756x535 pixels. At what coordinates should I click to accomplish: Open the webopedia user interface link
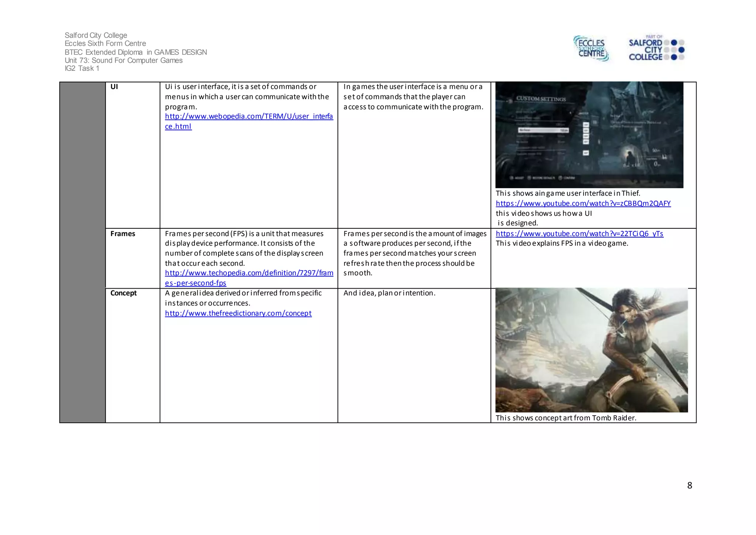249,121
